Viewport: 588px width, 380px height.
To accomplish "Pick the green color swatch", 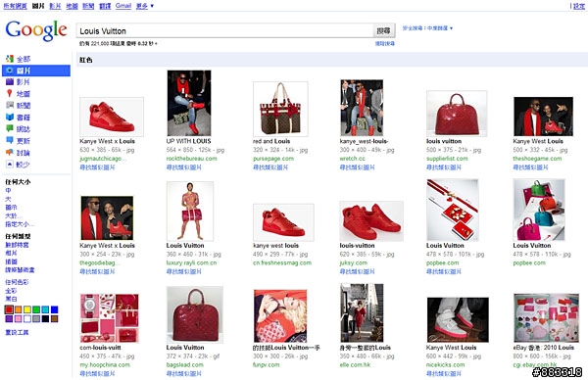I will [x=36, y=309].
